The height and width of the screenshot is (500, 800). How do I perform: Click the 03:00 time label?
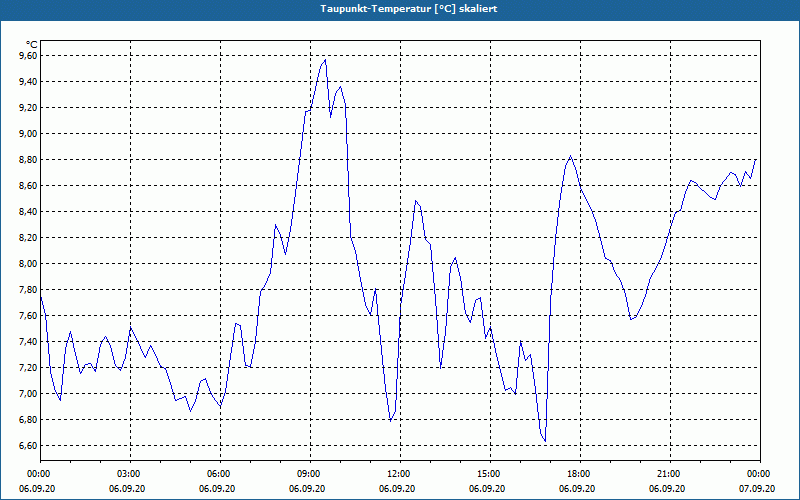(x=131, y=474)
